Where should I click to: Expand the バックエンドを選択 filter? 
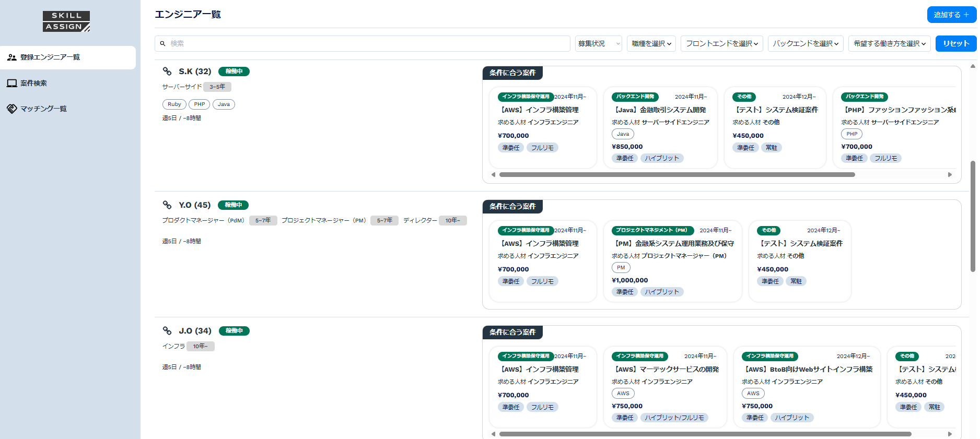[806, 44]
